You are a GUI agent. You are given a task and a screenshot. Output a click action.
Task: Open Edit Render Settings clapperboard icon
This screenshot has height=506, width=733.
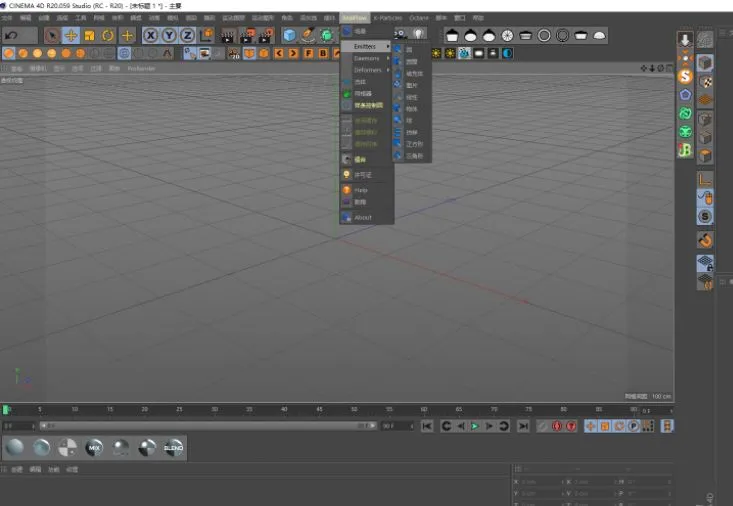coord(266,36)
